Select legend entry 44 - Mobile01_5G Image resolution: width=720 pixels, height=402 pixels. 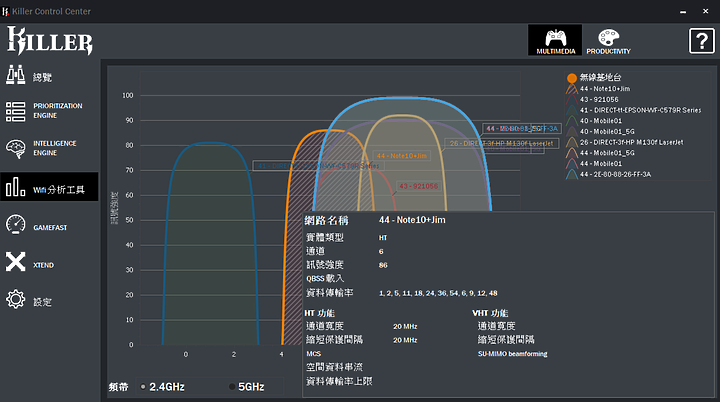click(607, 153)
